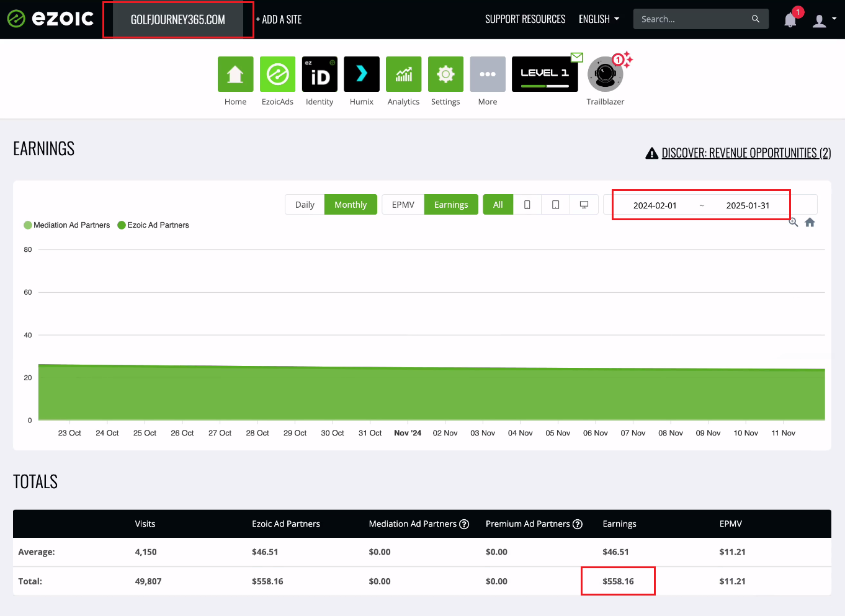
Task: Click the 11 Nov axis label
Action: pyautogui.click(x=784, y=433)
